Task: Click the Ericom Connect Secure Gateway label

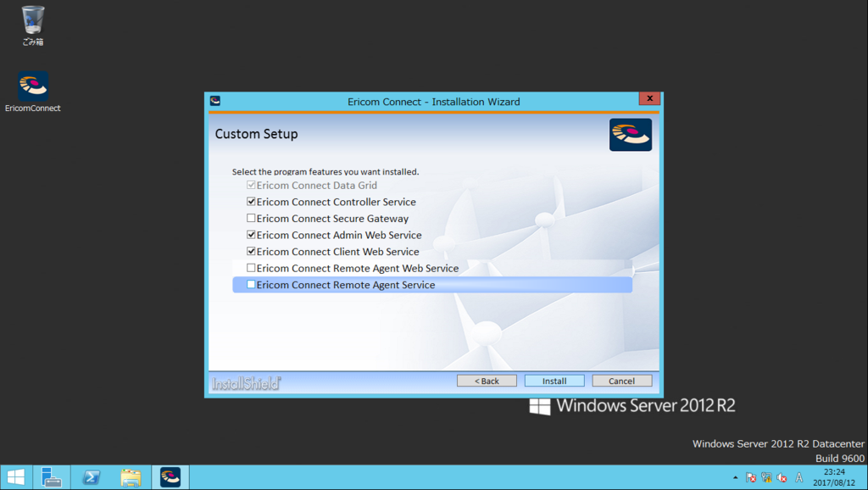Action: pyautogui.click(x=332, y=219)
